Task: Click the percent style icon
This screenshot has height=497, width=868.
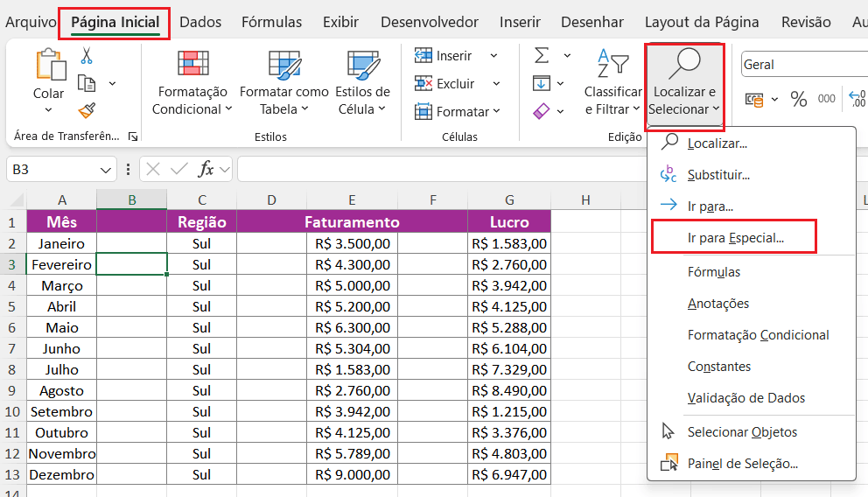Action: (798, 100)
